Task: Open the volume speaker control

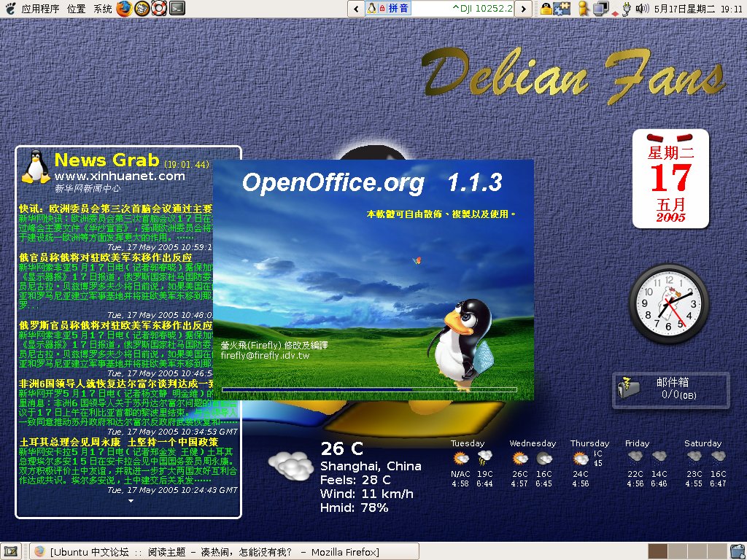Action: (642, 8)
